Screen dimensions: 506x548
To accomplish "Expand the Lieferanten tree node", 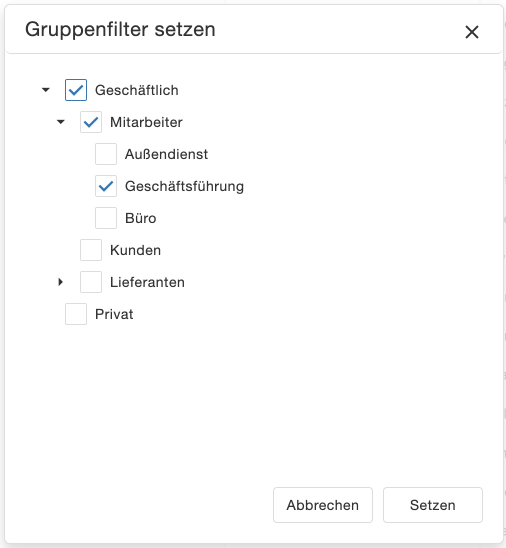I will click(x=60, y=282).
